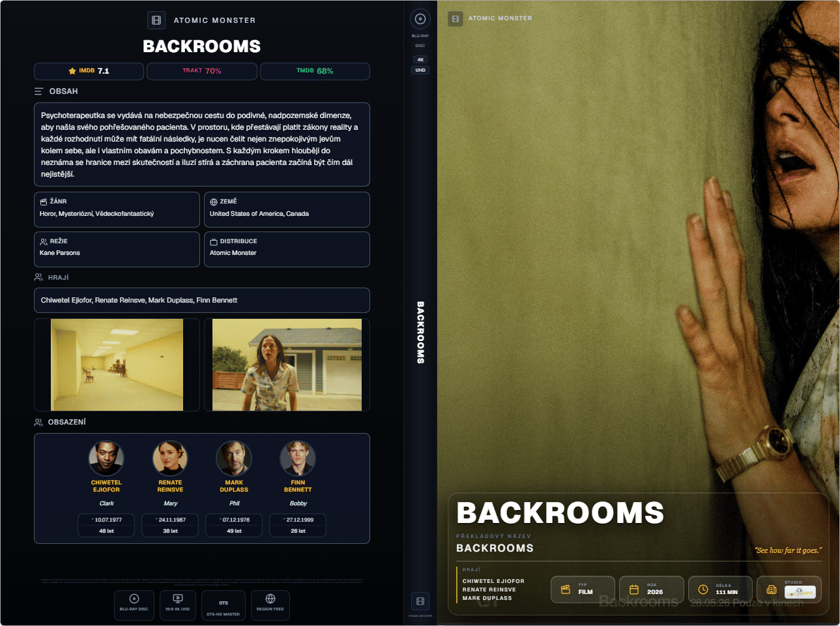
Task: Click the PŘEKLADOVÝ NÁZEV label
Action: click(x=493, y=536)
